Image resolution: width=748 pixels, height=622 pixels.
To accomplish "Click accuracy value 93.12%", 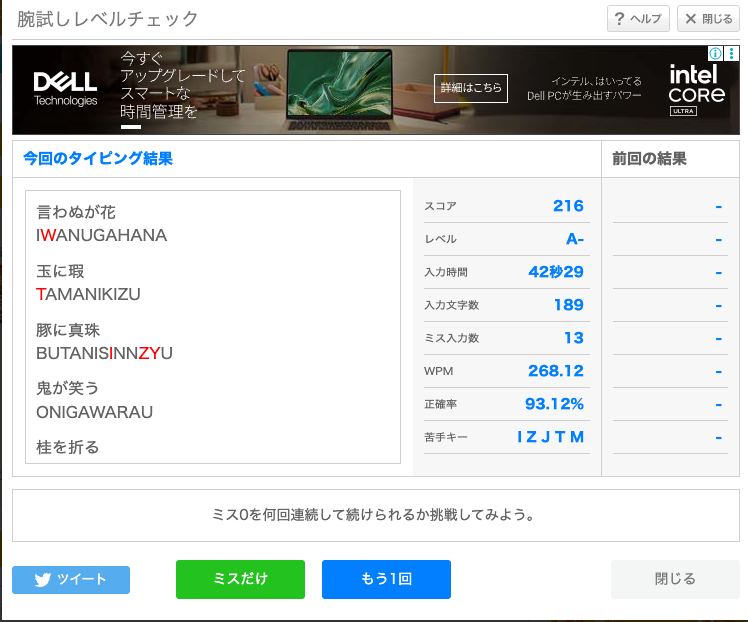I will point(554,404).
